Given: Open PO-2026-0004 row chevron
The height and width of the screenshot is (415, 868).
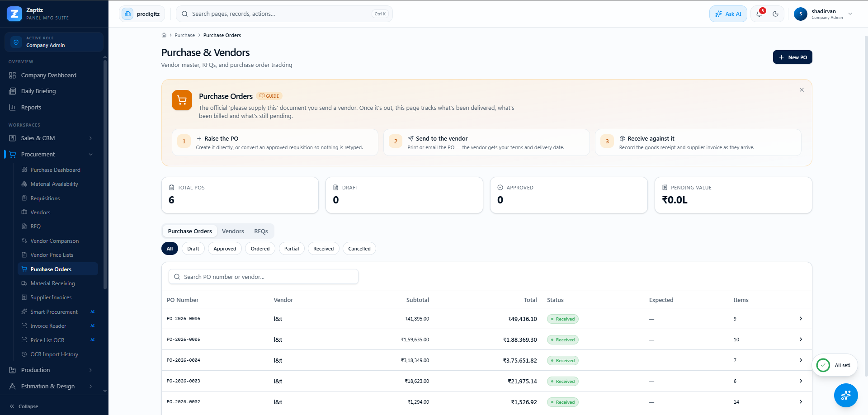Looking at the screenshot, I should click(801, 360).
